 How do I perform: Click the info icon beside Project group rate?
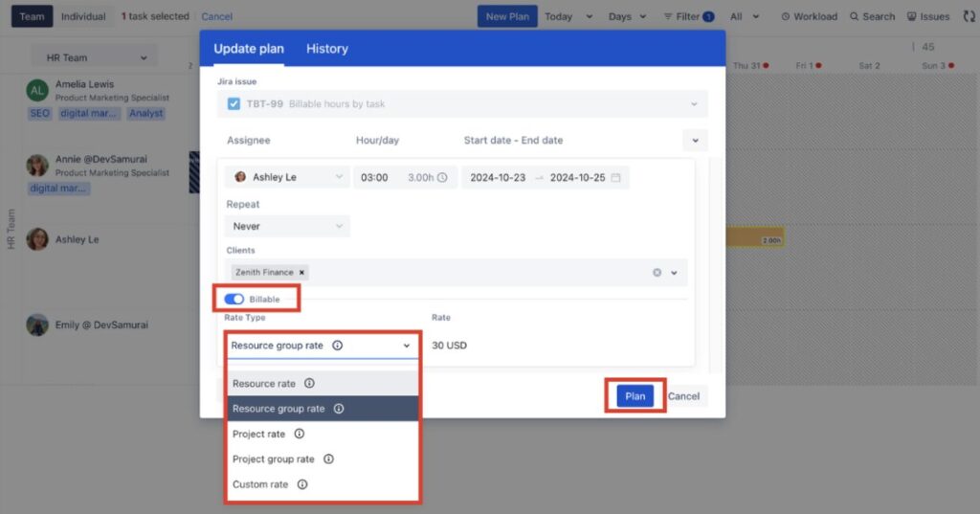point(329,459)
